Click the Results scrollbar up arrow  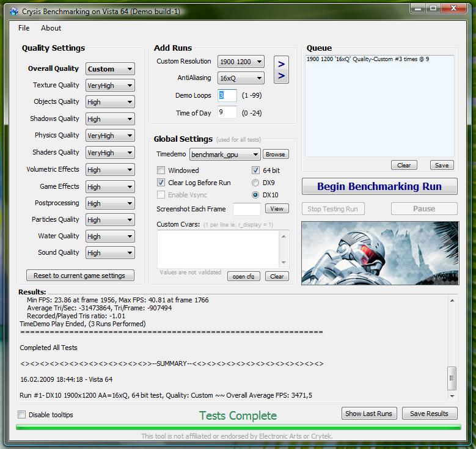click(452, 301)
